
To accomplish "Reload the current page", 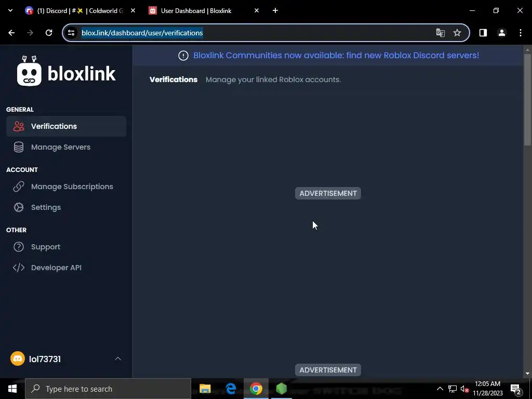I will point(49,33).
